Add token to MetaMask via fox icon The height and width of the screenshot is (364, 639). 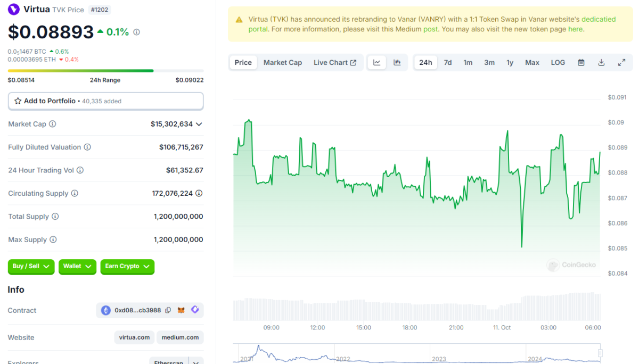182,310
